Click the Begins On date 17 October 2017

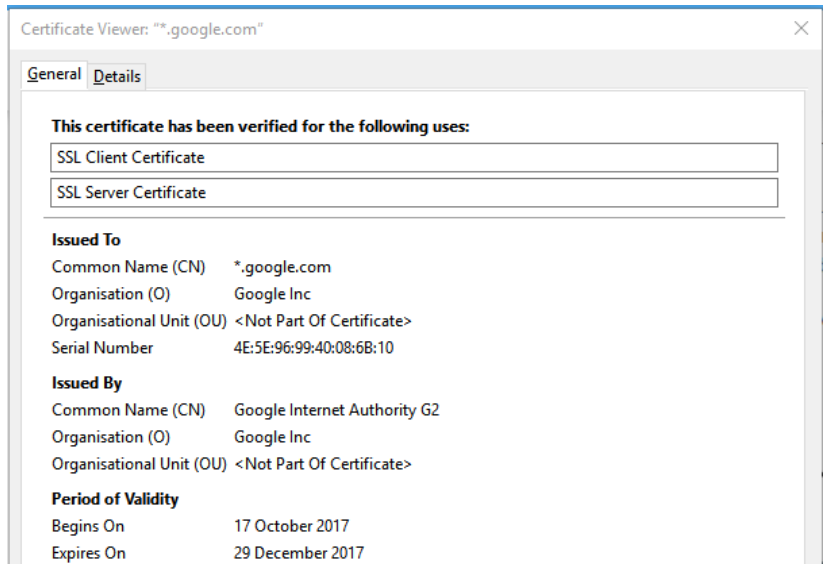[291, 526]
